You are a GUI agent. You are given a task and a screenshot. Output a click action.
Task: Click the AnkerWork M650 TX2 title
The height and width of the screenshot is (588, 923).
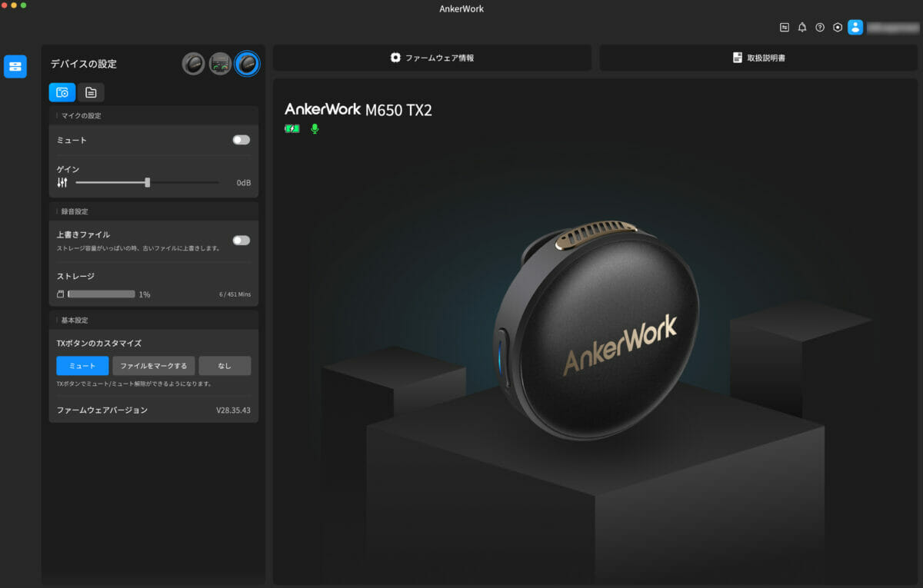[358, 109]
